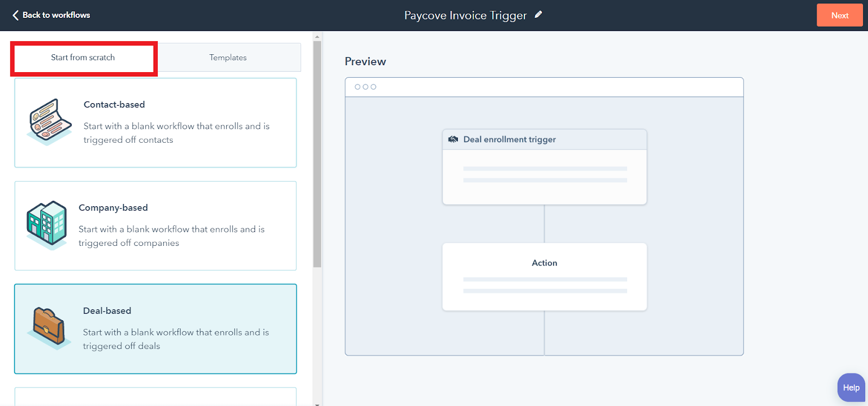Switch to the Templates tab
The image size is (868, 406).
228,58
